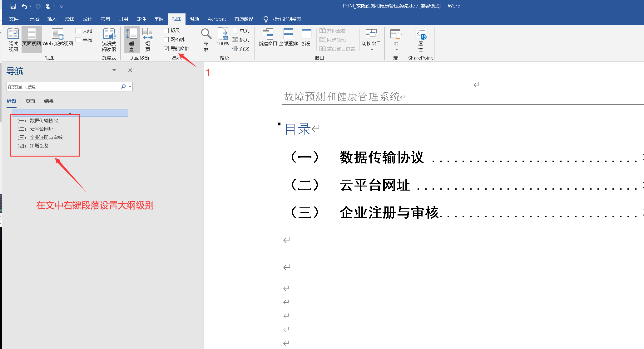Open the Immersive Reader
The width and height of the screenshot is (644, 349).
coord(109,34)
